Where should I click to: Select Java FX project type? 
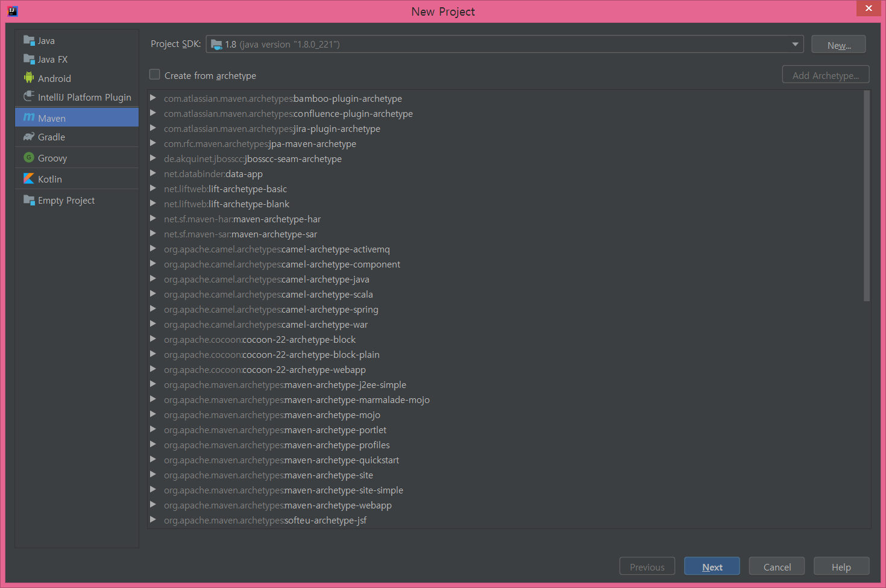(x=77, y=59)
